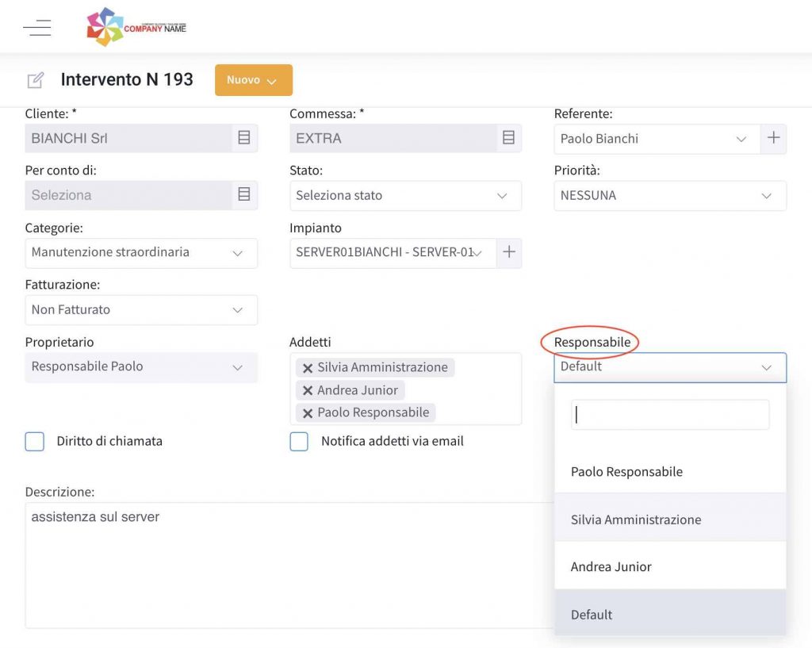Remove Andrea Junior from Addetti
Viewport: 812px width, 648px height.
tap(307, 390)
